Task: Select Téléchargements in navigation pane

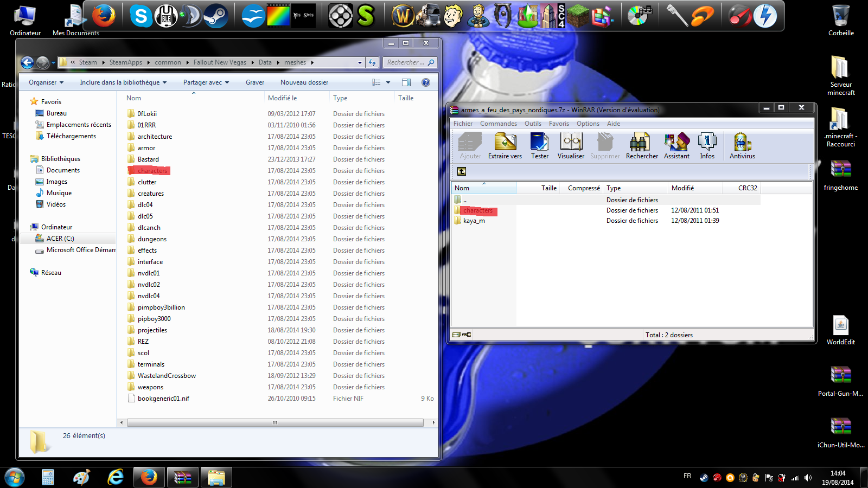Action: pos(71,136)
